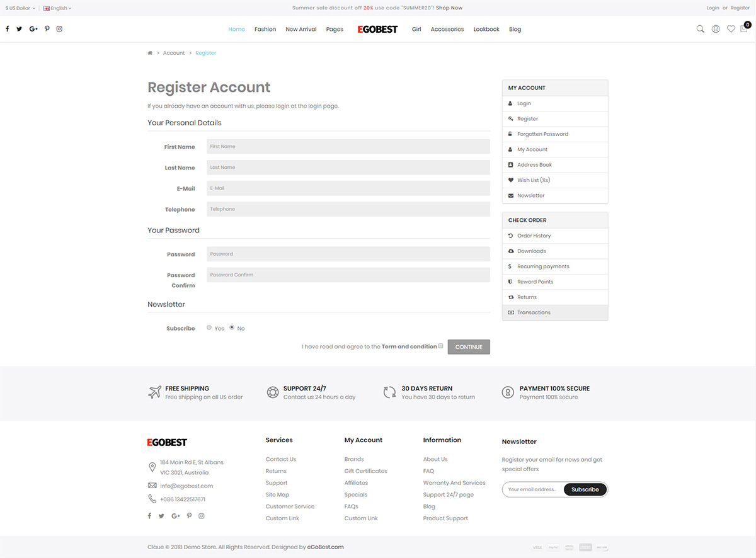The width and height of the screenshot is (756, 558).
Task: Select the No subscribe radio button
Action: (232, 327)
